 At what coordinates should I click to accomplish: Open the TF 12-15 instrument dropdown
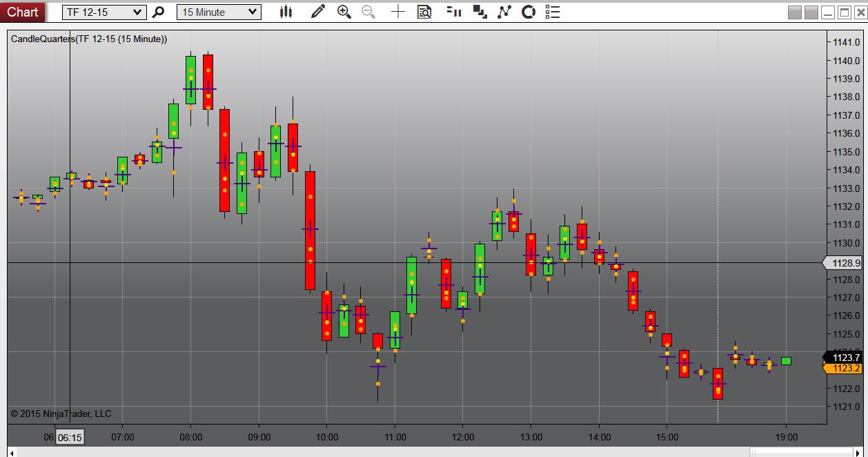pyautogui.click(x=103, y=11)
